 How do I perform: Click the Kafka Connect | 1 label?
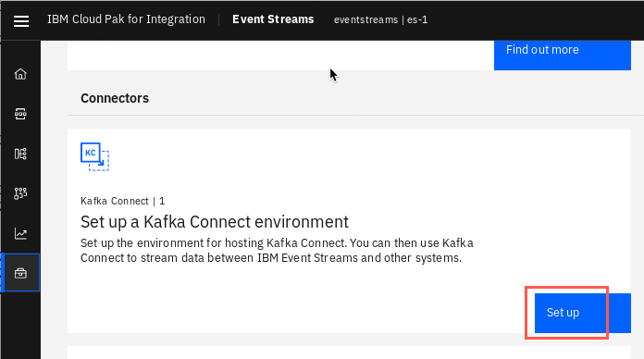pos(122,201)
